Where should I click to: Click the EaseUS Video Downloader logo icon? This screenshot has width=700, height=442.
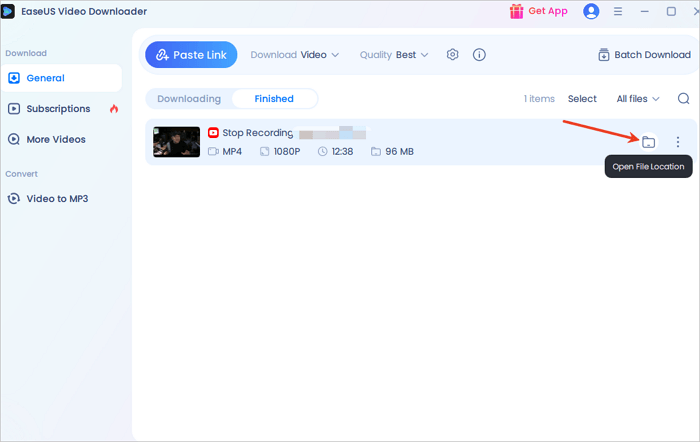click(8, 11)
